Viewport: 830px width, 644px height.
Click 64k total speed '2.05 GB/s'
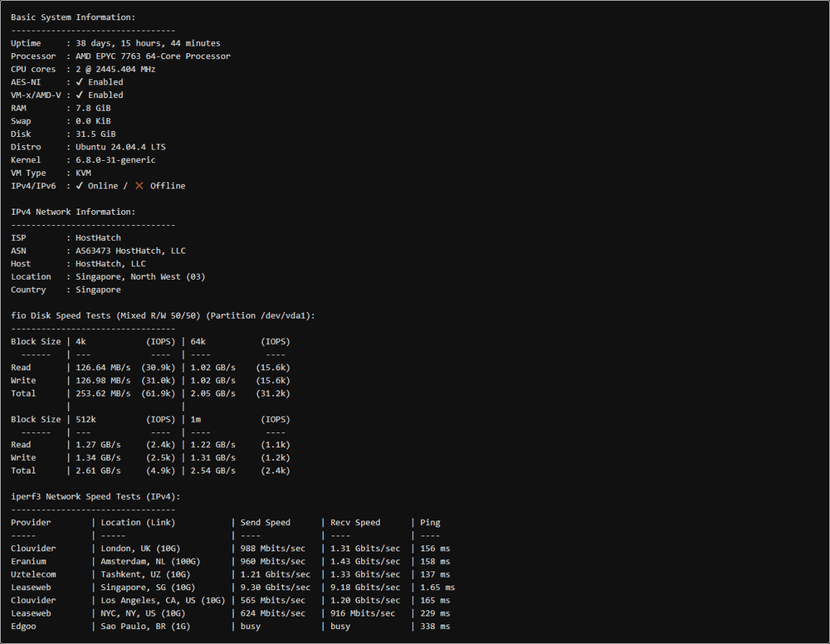[x=212, y=393]
